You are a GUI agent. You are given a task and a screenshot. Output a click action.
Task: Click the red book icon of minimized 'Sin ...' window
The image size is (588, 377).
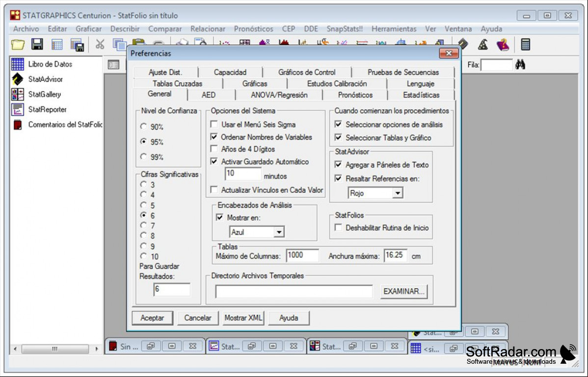113,346
